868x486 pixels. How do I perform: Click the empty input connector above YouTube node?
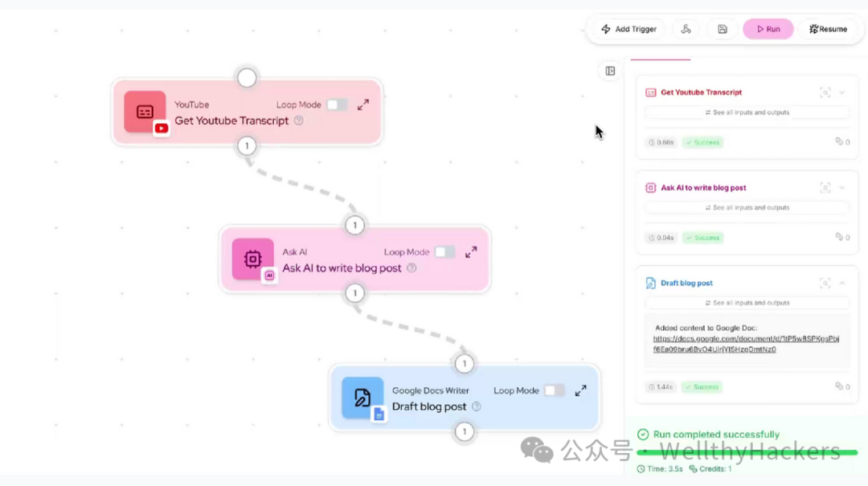pyautogui.click(x=247, y=78)
